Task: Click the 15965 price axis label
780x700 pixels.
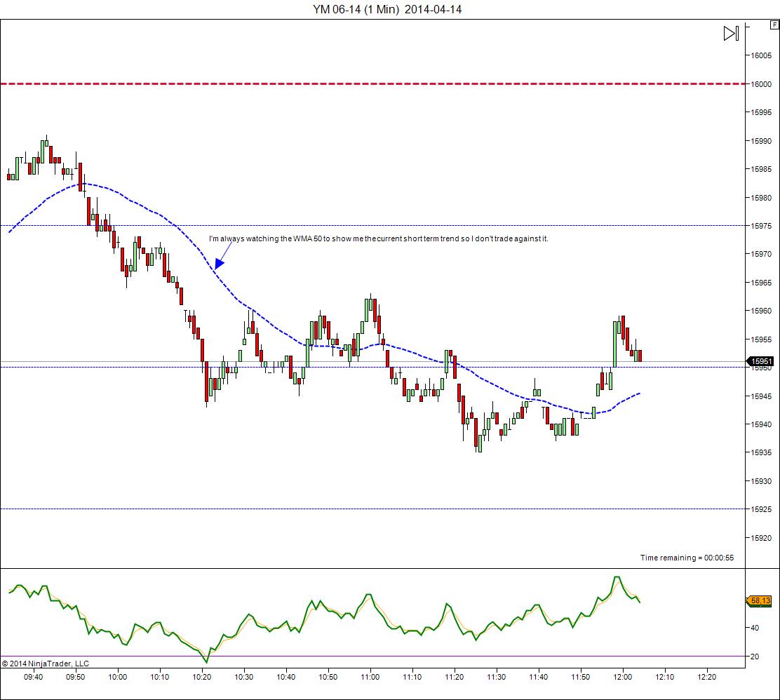Action: pyautogui.click(x=761, y=283)
